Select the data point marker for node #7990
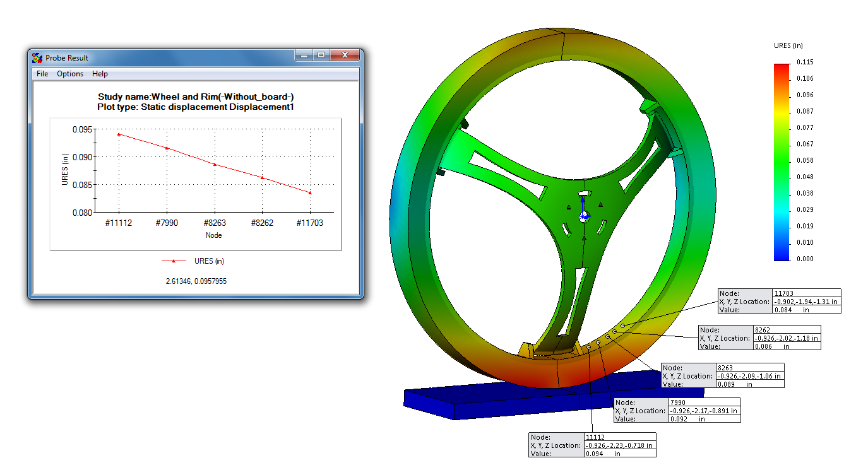This screenshot has height=470, width=868. click(167, 148)
